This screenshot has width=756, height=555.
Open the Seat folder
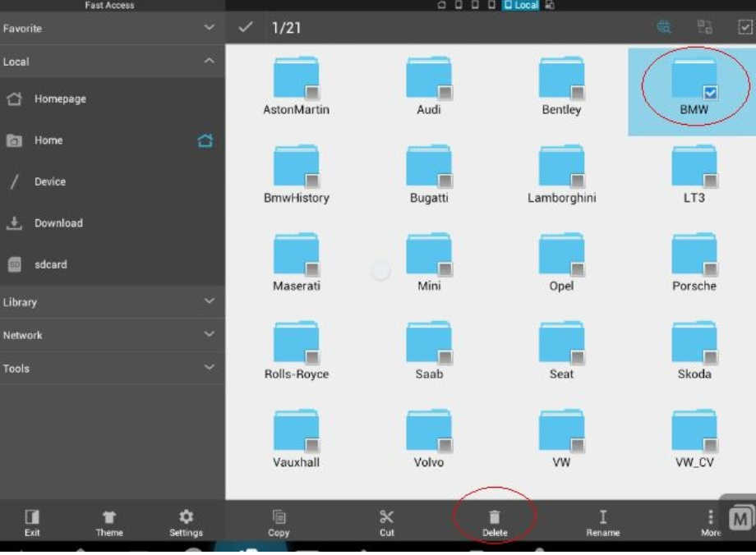[x=561, y=351]
